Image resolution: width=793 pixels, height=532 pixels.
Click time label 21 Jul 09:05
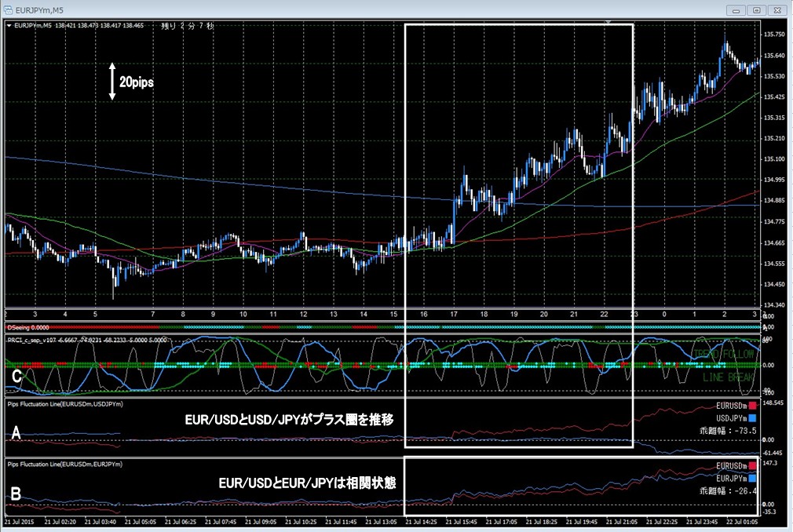click(261, 521)
